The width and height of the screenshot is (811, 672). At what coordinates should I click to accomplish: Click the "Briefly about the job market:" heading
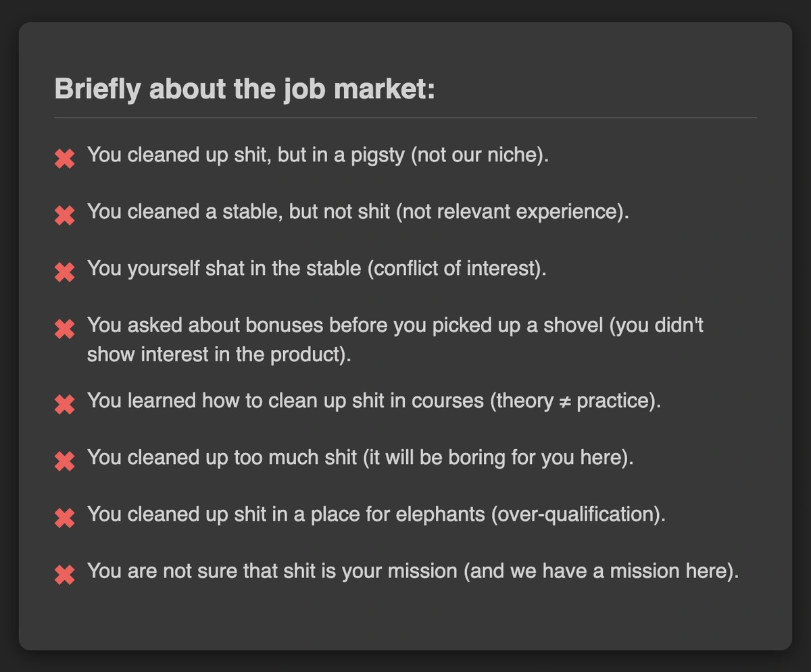(x=245, y=89)
